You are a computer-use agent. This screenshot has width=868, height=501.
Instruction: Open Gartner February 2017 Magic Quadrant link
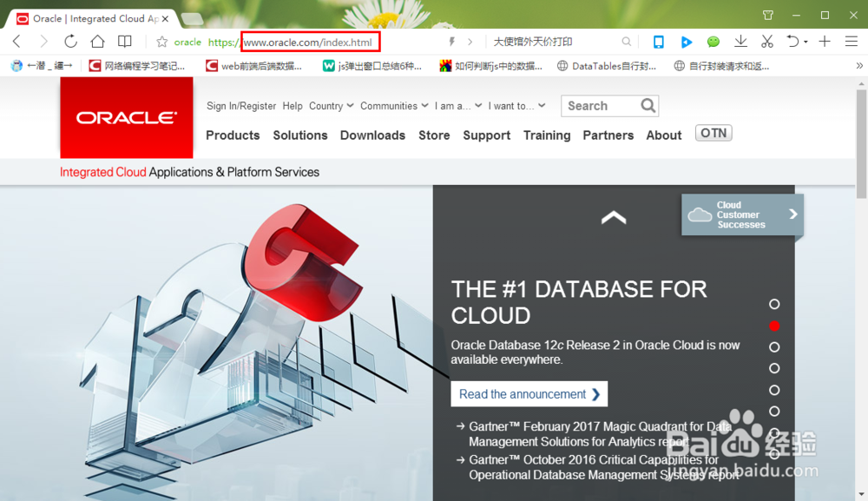601,434
